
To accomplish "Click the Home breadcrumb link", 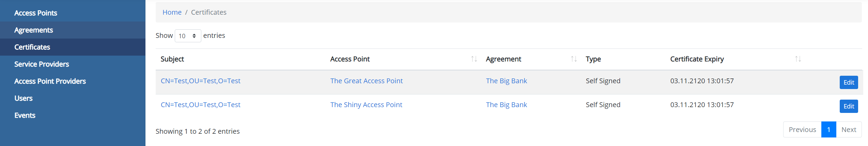I will (x=172, y=12).
